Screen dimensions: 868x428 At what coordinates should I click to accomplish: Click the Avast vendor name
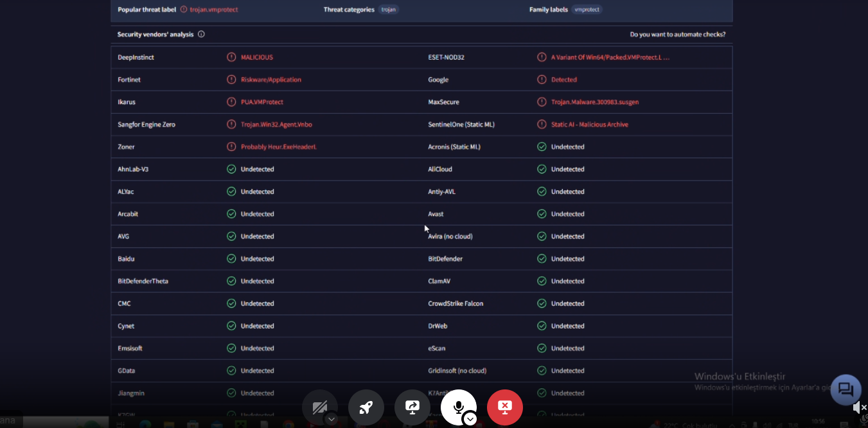[x=436, y=214]
